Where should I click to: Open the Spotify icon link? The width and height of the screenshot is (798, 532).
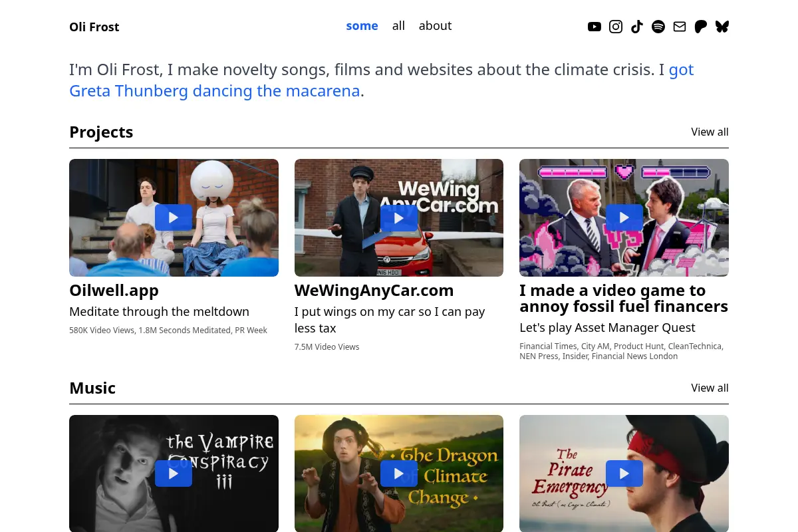pos(658,27)
